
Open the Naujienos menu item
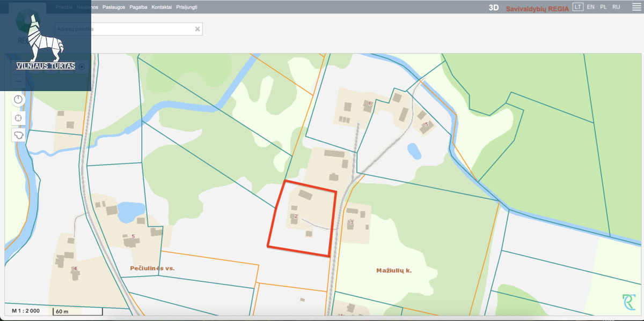(x=87, y=7)
